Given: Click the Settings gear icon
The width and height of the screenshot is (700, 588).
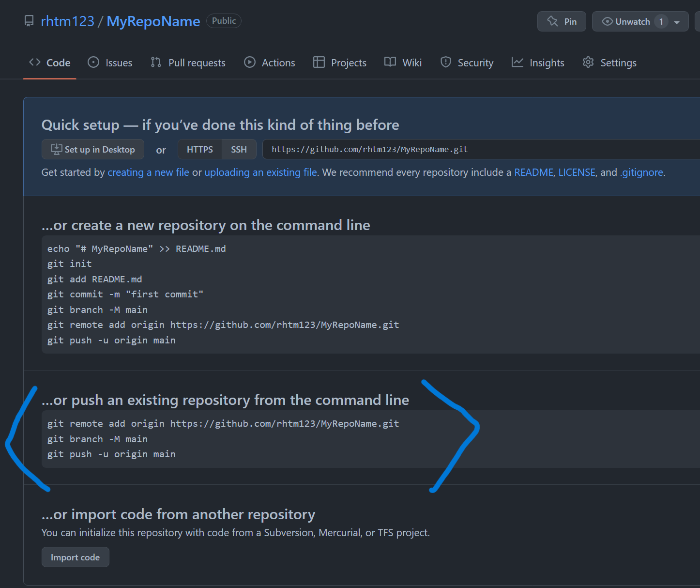Looking at the screenshot, I should tap(588, 62).
